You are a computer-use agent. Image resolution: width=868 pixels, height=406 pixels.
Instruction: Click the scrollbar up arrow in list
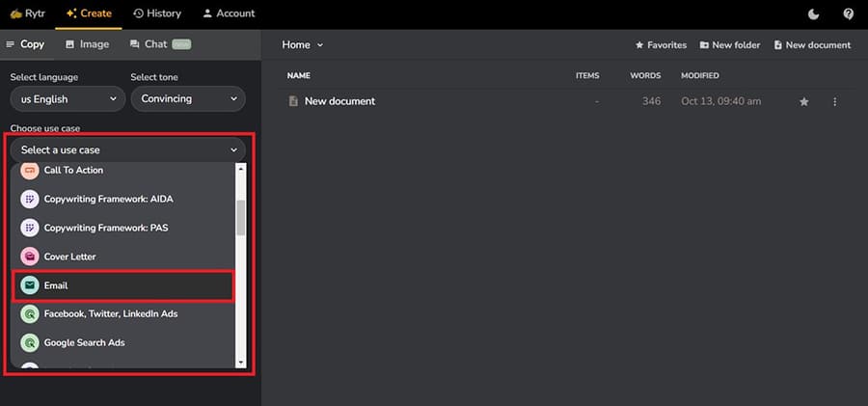click(x=240, y=169)
